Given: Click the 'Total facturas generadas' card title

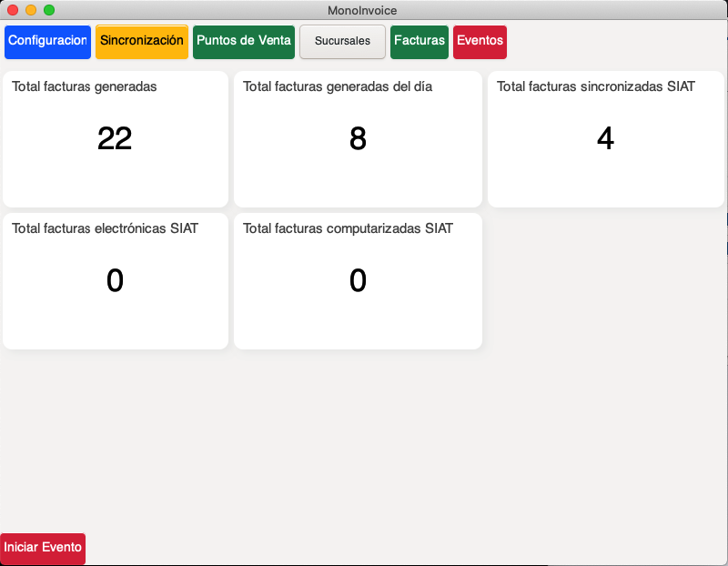Looking at the screenshot, I should pos(85,87).
